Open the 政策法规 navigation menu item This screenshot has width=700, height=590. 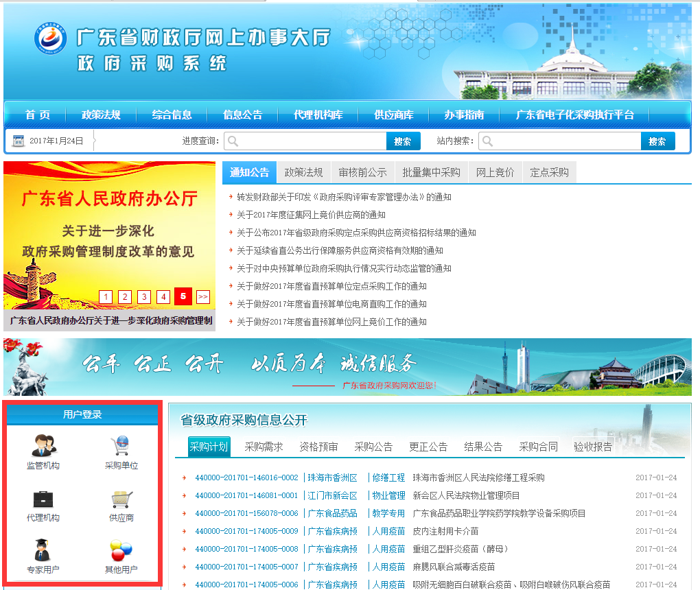tap(101, 115)
